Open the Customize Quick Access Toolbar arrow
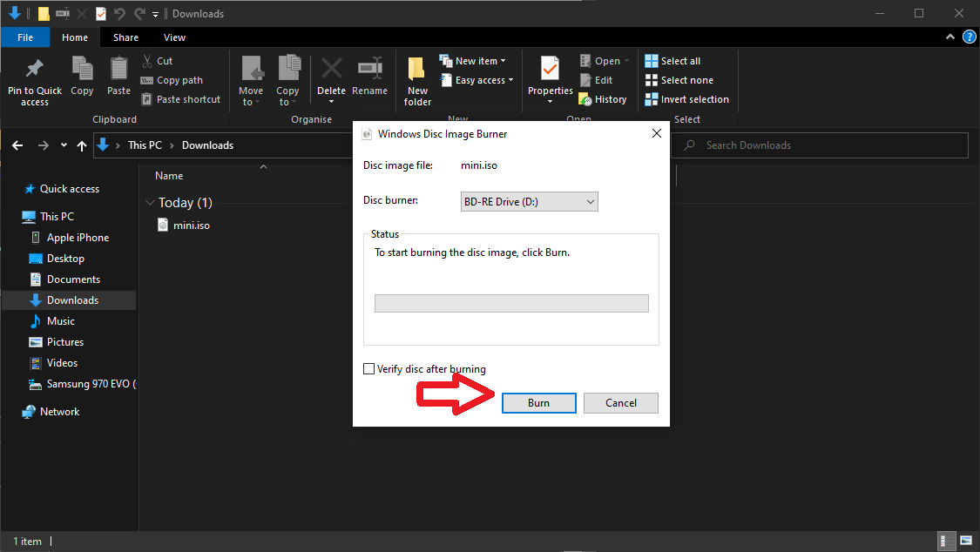The height and width of the screenshot is (552, 980). coord(156,14)
